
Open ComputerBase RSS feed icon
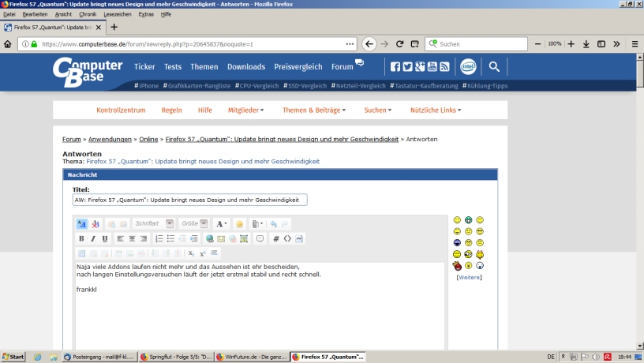point(444,66)
